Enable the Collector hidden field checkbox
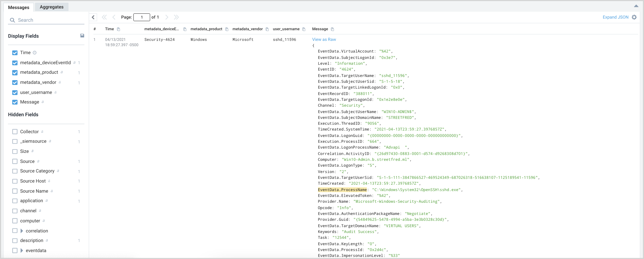The height and width of the screenshot is (259, 644). click(15, 132)
